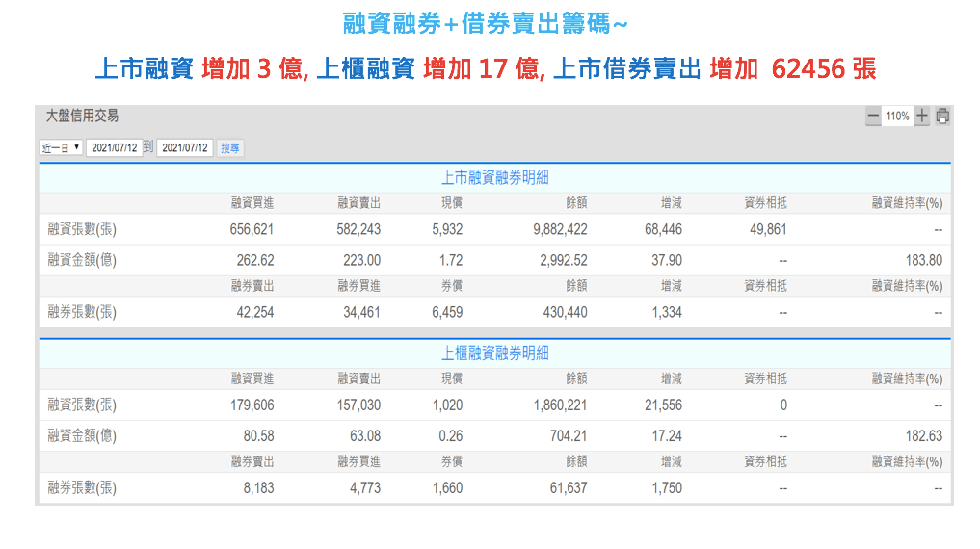Select the 上櫃融資融券明細 section header
Viewport: 980px width, 549px height.
pyautogui.click(x=494, y=353)
